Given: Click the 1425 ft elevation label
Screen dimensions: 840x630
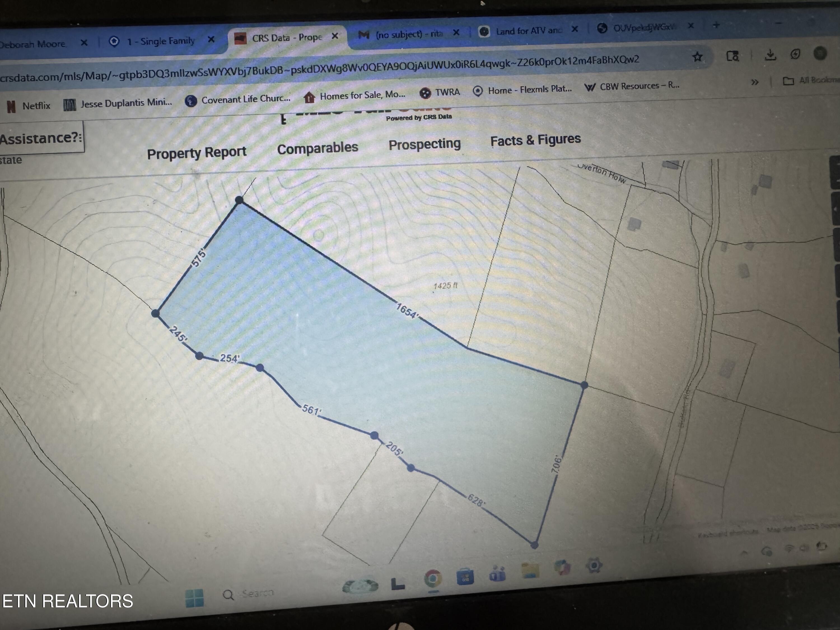Looking at the screenshot, I should [445, 286].
